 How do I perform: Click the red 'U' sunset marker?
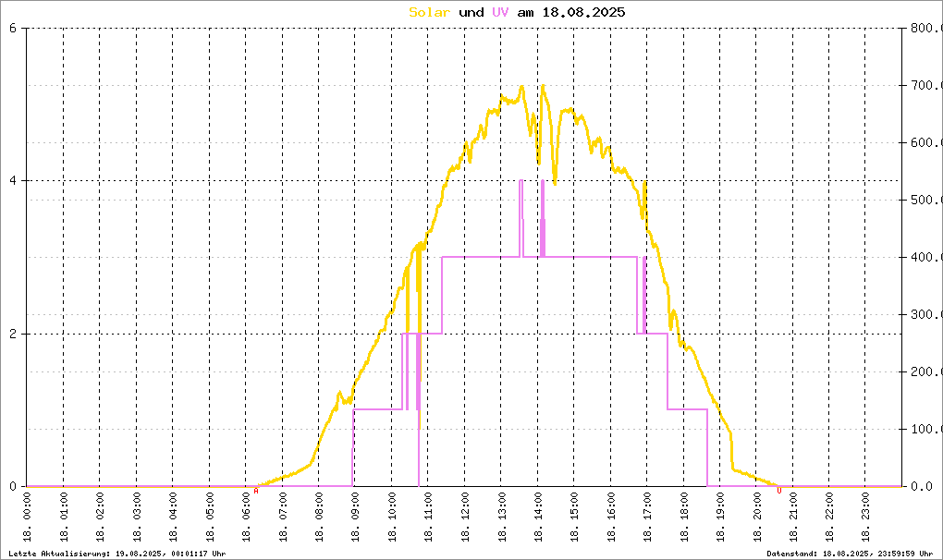click(x=778, y=491)
